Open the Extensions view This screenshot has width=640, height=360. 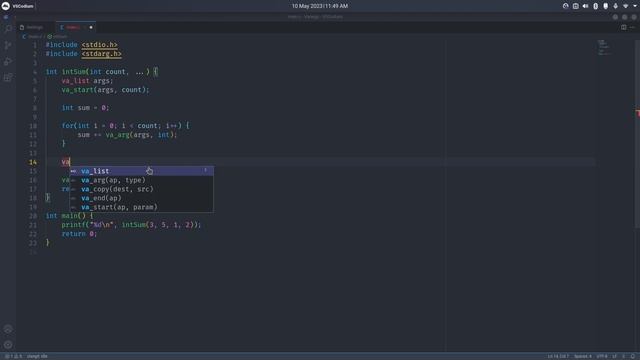tap(8, 77)
